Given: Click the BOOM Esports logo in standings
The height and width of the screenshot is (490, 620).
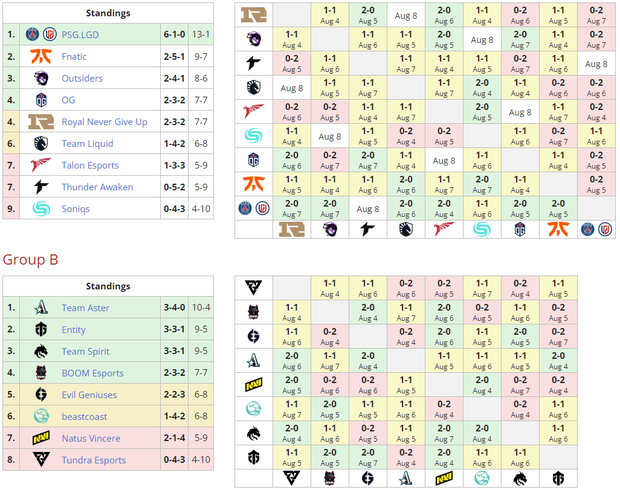Looking at the screenshot, I should coord(41,373).
